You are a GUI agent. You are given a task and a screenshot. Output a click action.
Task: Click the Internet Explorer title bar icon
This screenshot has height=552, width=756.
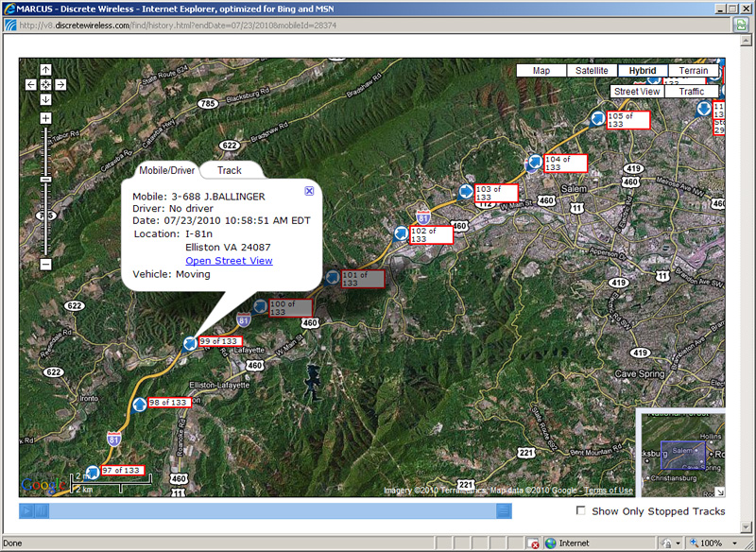point(9,9)
